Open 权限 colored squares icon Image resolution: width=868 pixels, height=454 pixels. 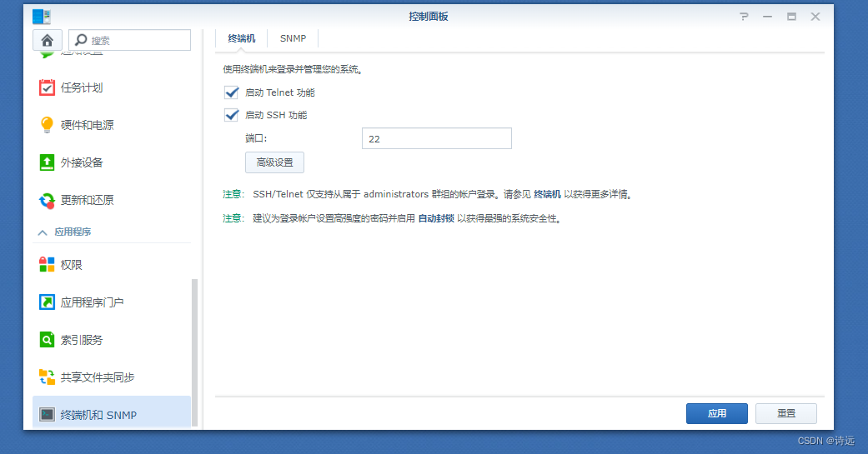tap(47, 265)
